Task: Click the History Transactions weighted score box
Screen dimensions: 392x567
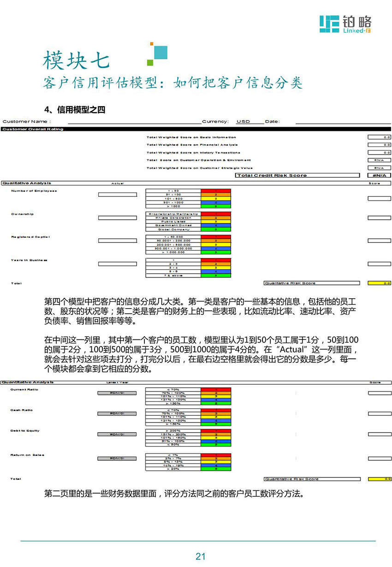Action: 379,152
